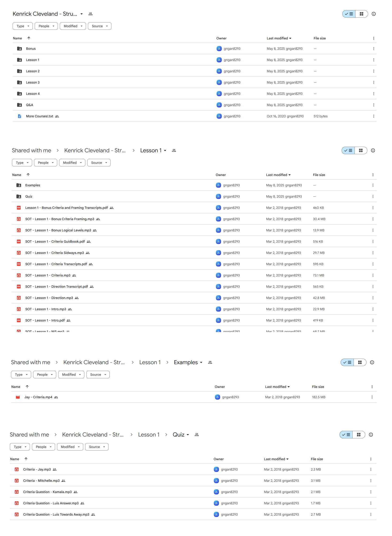Go to Kenrick Cleveland folder in Examples breadcrumb
The width and height of the screenshot is (392, 536).
tap(94, 362)
